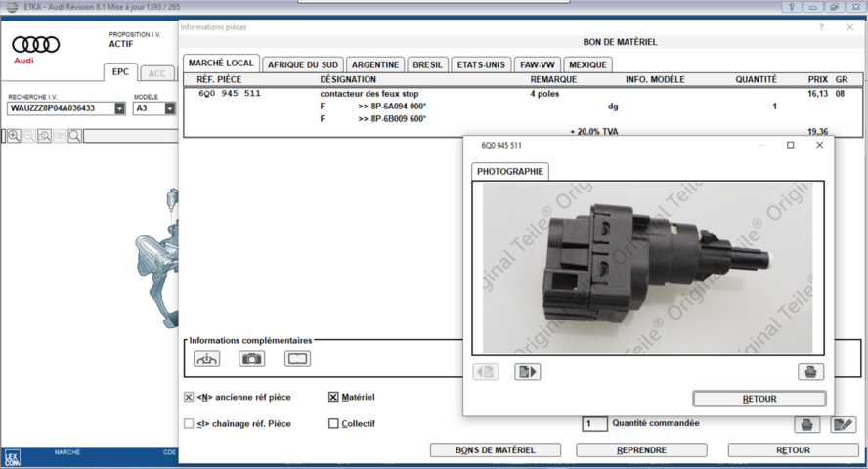The image size is (868, 469).
Task: Open the Modèle A3 dropdown
Action: tap(170, 108)
